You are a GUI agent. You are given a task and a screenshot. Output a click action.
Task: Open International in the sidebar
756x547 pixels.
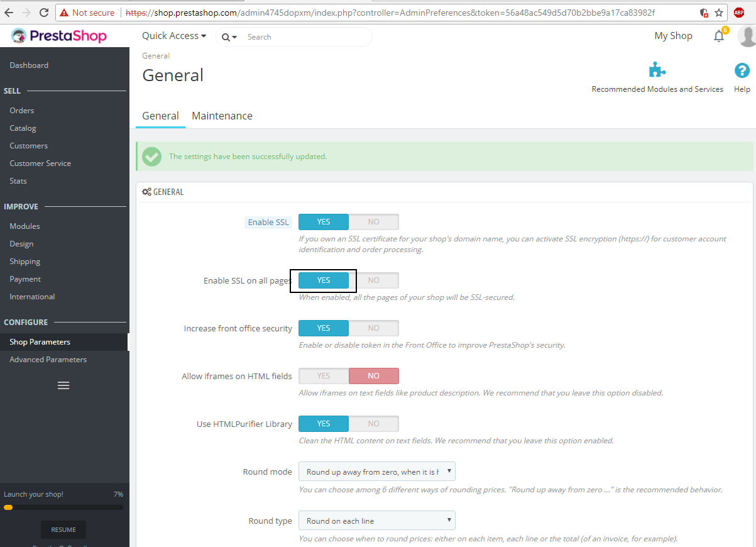coord(32,297)
